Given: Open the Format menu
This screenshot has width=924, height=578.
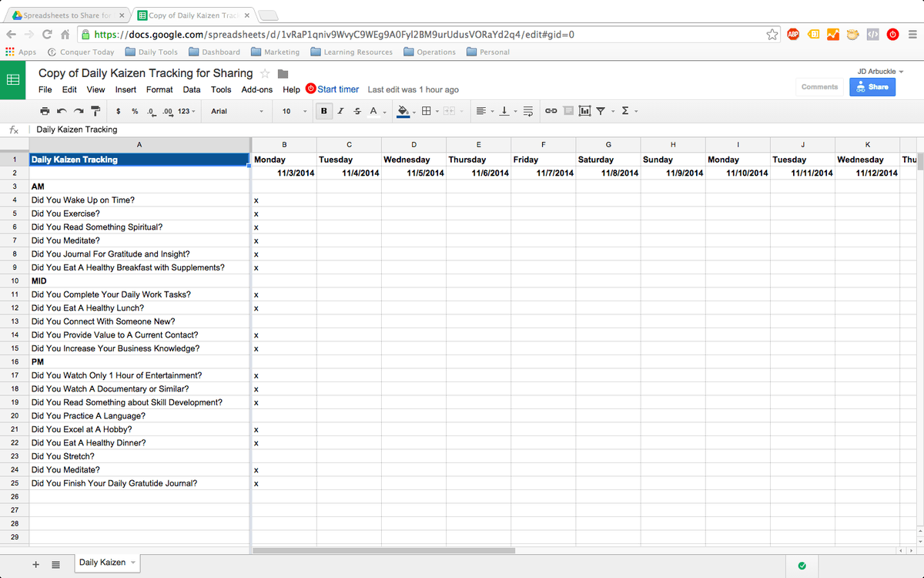Looking at the screenshot, I should click(x=159, y=89).
